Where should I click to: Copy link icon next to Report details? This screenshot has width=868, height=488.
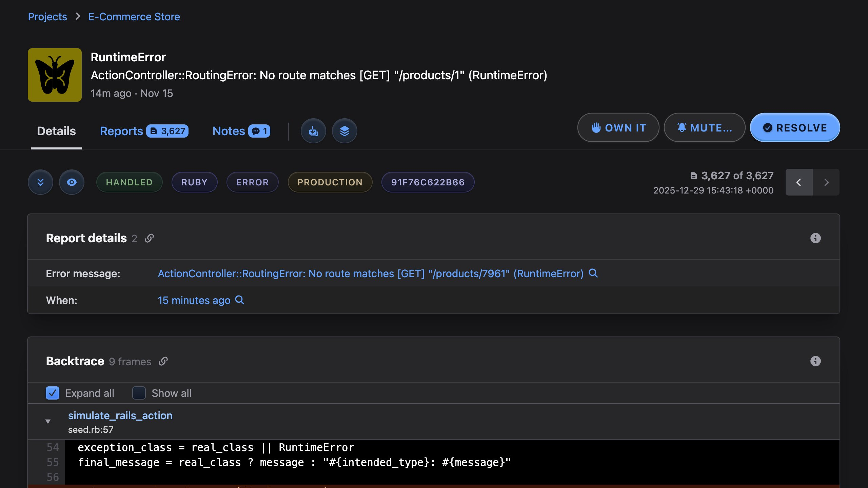click(149, 238)
